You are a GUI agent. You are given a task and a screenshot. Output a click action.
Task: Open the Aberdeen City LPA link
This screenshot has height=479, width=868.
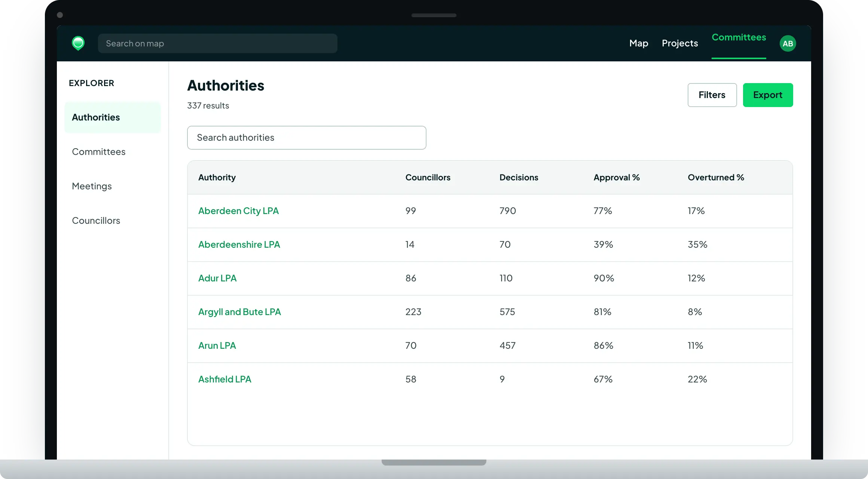coord(238,211)
